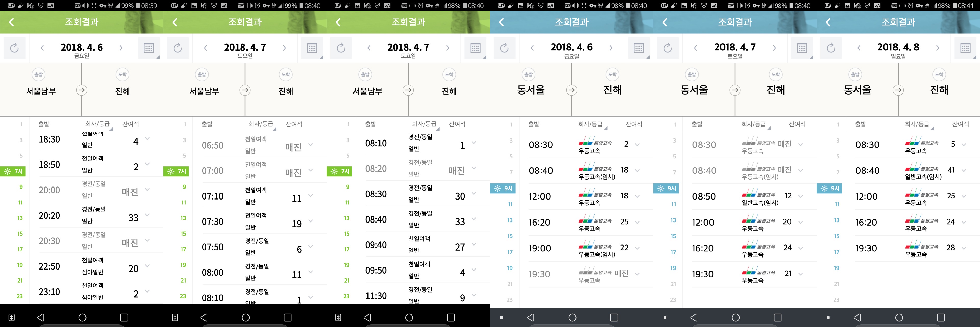Open calendar on 서울남부 금요일 2018. 4. 6 screen
Image resolution: width=980 pixels, height=327 pixels.
point(149,48)
